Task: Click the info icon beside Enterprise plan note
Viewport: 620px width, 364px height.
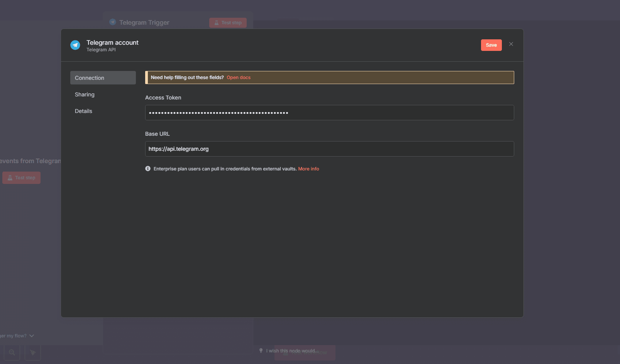Action: (148, 169)
